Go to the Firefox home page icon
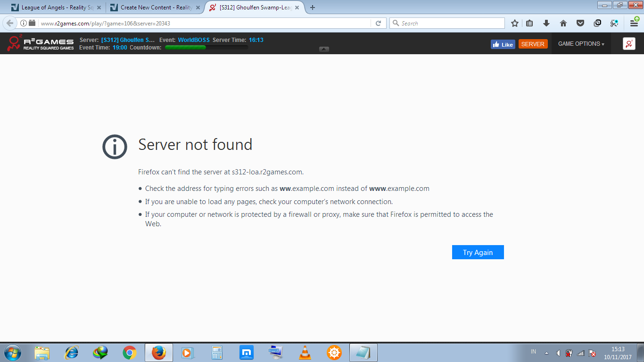This screenshot has height=362, width=644. [563, 23]
